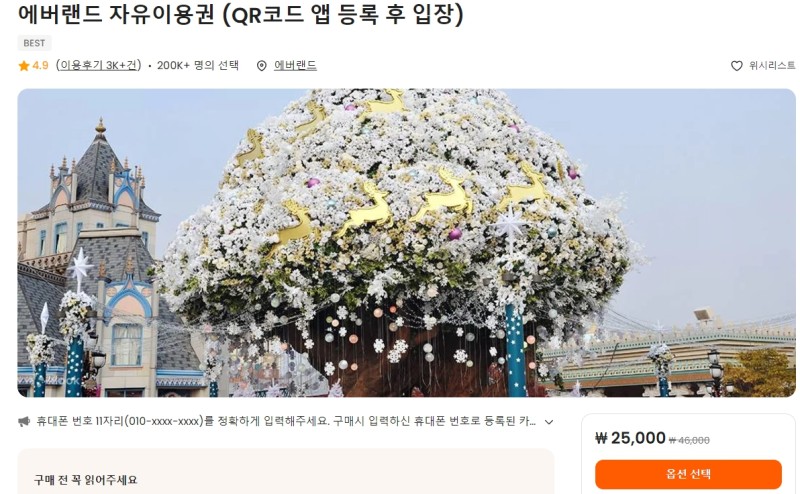Viewport: 800px width, 494px height.
Task: Click the orange star rating icon
Action: (x=23, y=66)
